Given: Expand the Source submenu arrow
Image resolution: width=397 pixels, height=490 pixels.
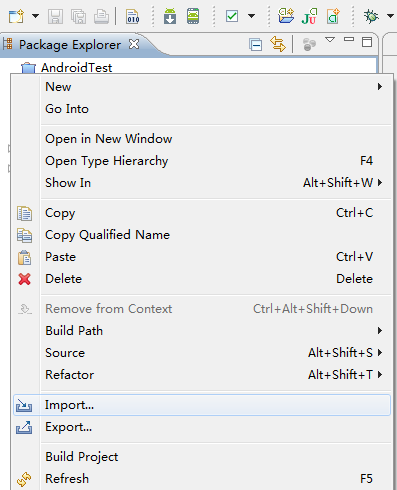Looking at the screenshot, I should (380, 353).
